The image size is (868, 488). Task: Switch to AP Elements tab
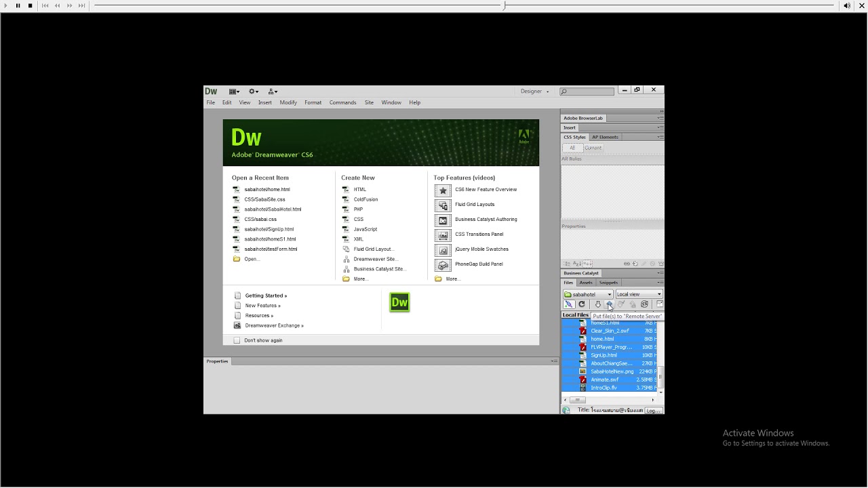click(605, 137)
